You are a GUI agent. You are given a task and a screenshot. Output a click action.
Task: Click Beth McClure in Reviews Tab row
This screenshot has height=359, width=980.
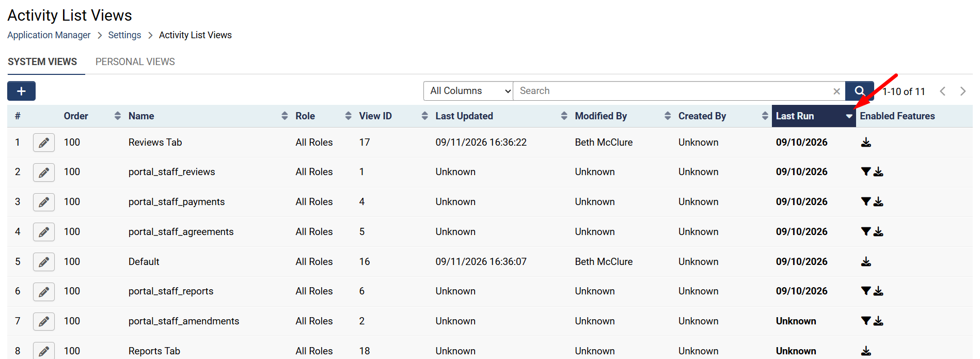(x=604, y=143)
